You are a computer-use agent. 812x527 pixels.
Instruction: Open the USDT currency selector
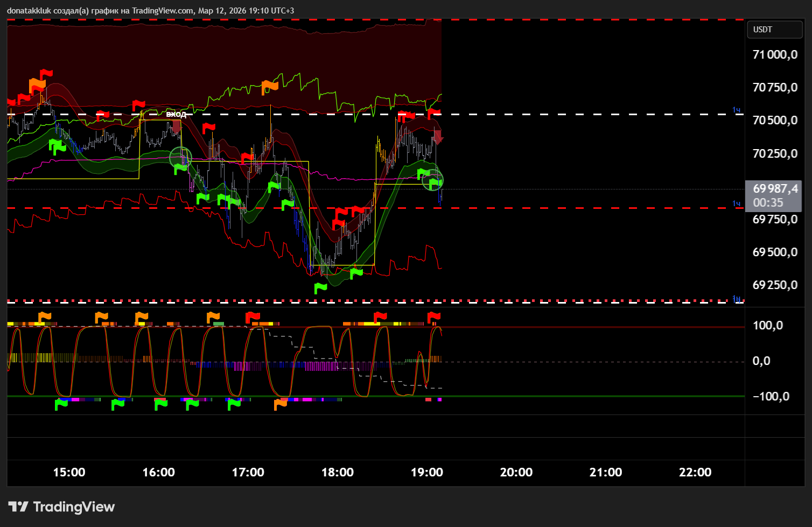point(774,30)
